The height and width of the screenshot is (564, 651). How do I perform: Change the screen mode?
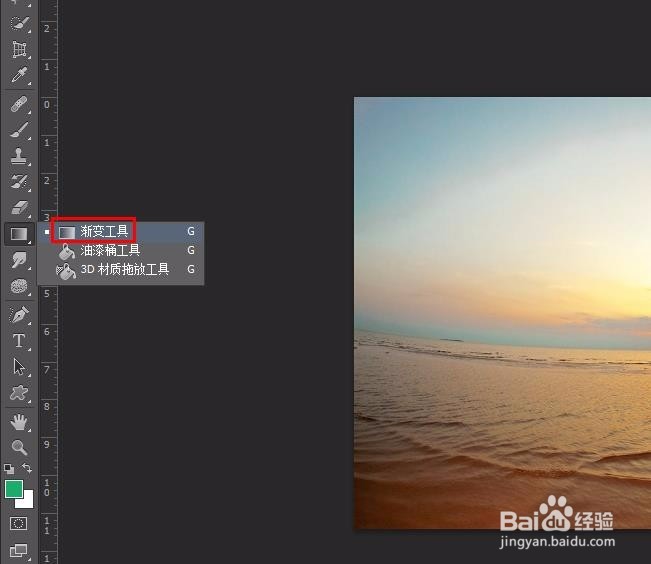(x=18, y=551)
